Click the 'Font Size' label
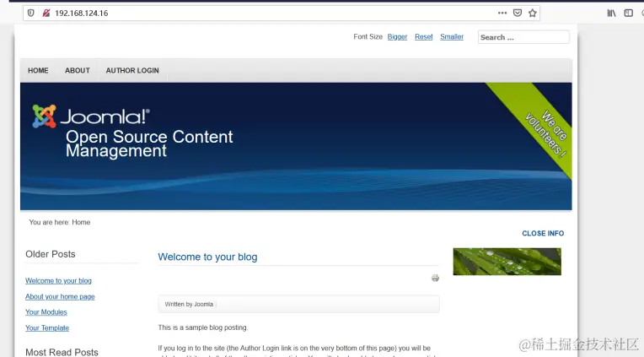The image size is (644, 357). pos(368,36)
